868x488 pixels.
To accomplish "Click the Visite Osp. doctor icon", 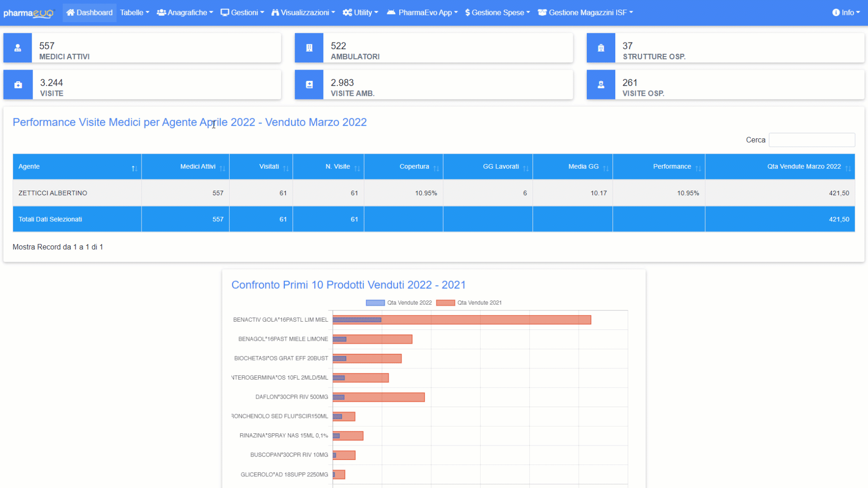I will tap(601, 85).
